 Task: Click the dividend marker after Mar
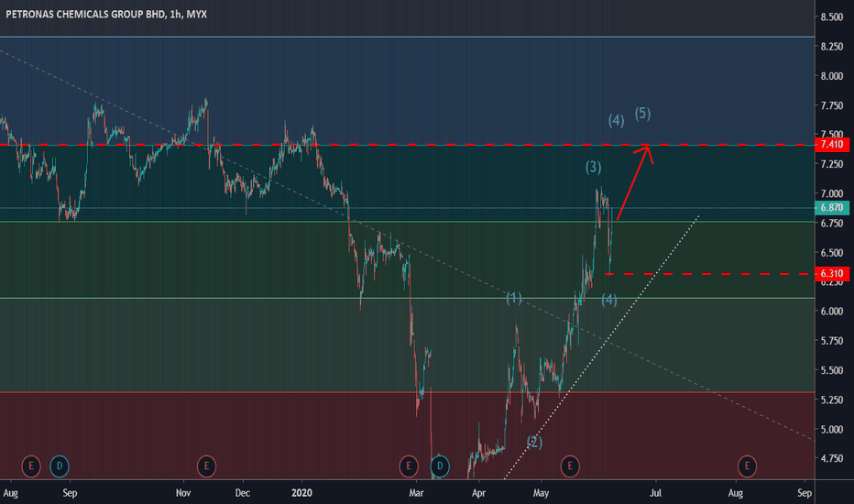[440, 466]
